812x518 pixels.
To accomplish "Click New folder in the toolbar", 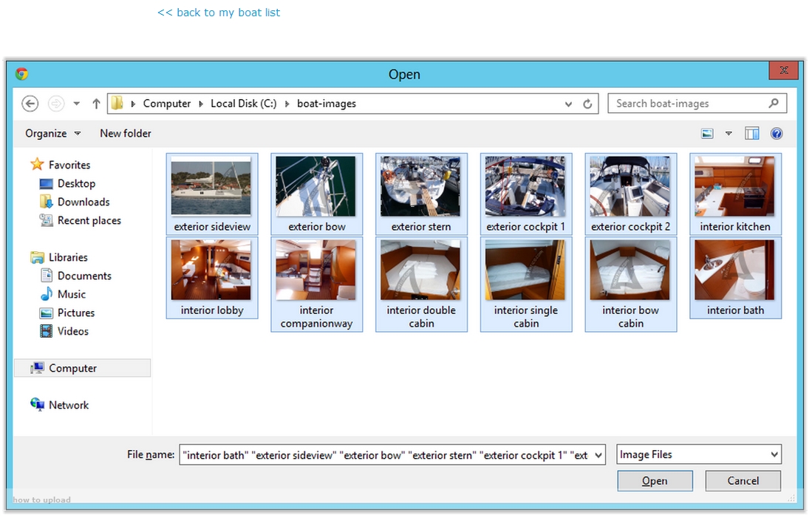I will pyautogui.click(x=126, y=134).
